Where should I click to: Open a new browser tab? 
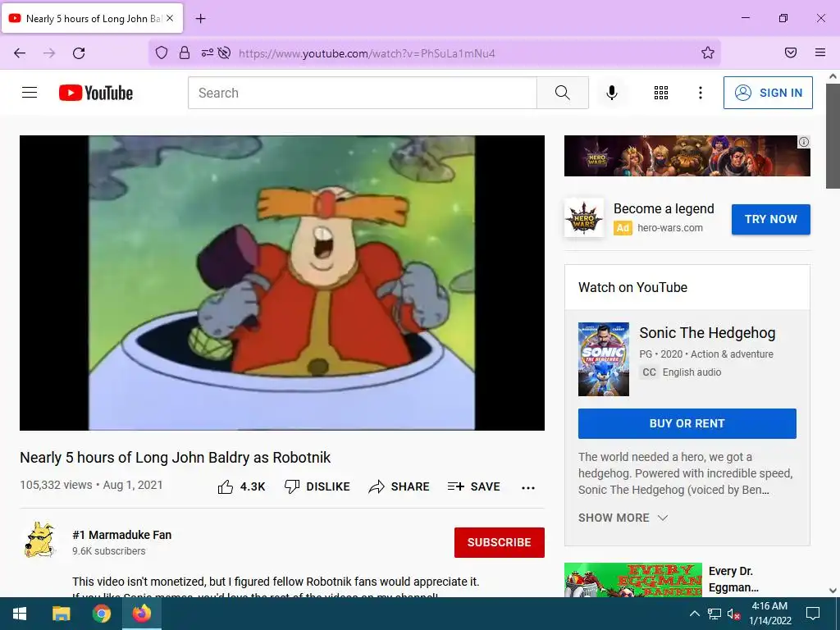tap(200, 19)
